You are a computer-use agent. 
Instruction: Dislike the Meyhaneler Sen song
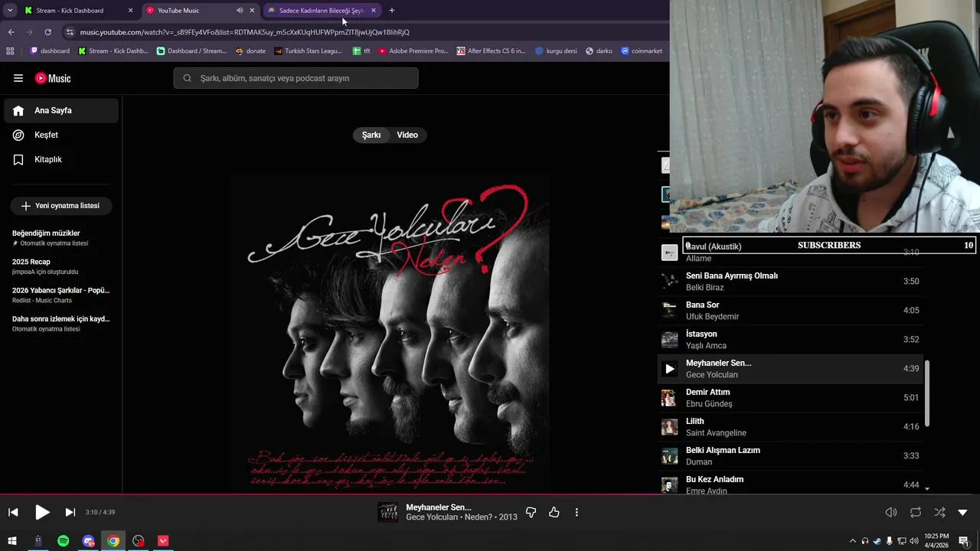pos(531,512)
